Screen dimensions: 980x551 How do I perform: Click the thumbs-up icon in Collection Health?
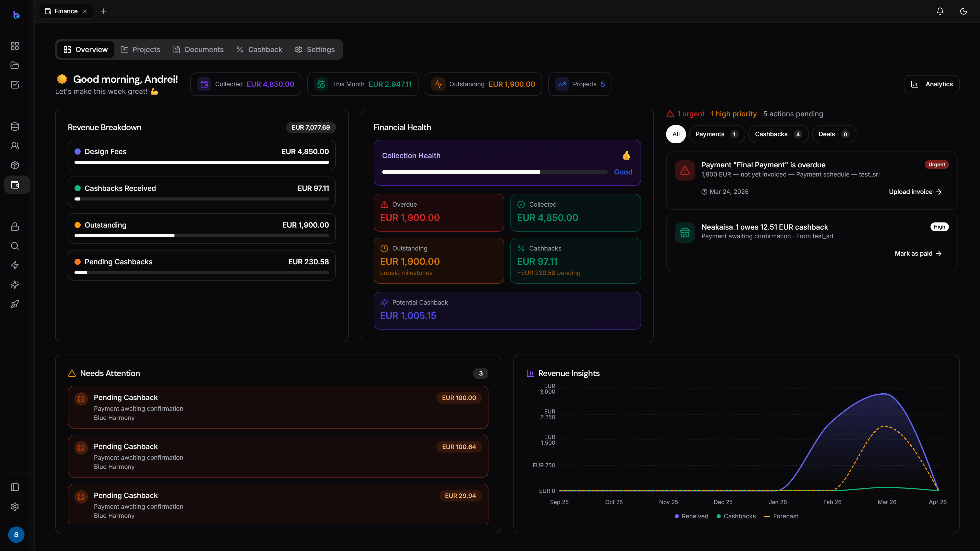[626, 156]
